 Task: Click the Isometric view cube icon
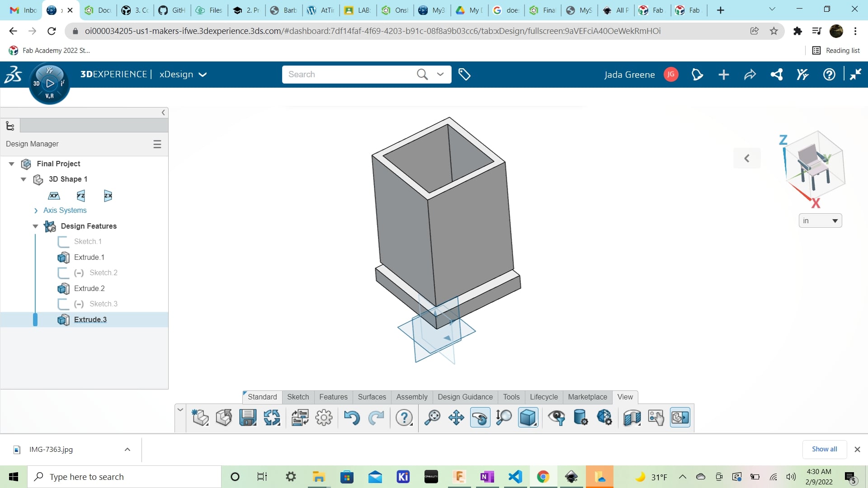[528, 418]
